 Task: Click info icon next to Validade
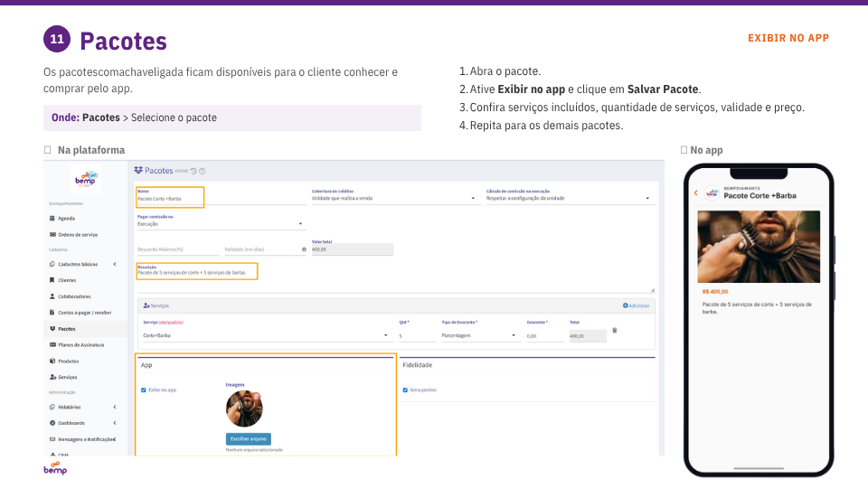304,249
